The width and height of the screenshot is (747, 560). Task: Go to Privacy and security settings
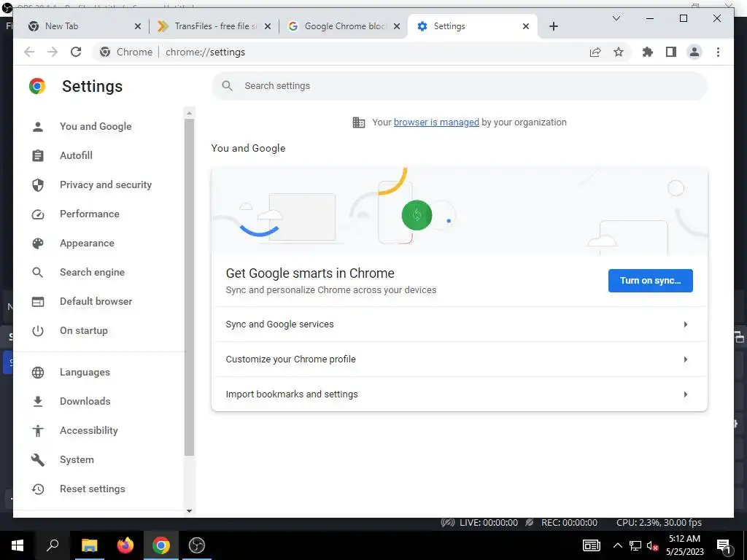coord(105,184)
